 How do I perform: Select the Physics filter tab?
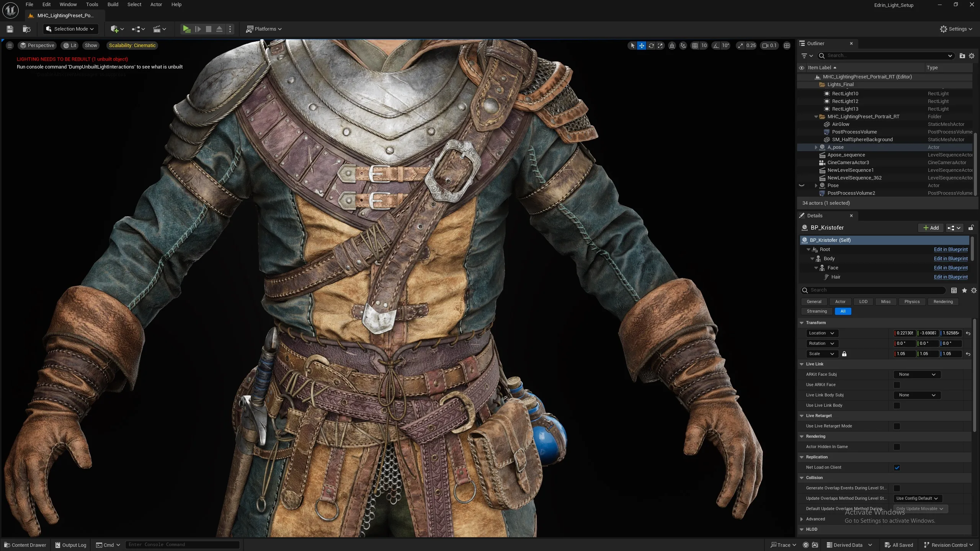(x=912, y=302)
